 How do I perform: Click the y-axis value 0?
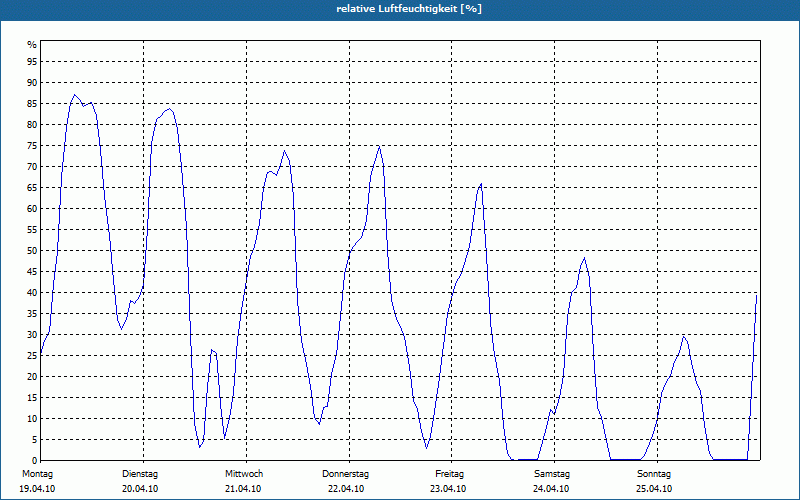(34, 460)
